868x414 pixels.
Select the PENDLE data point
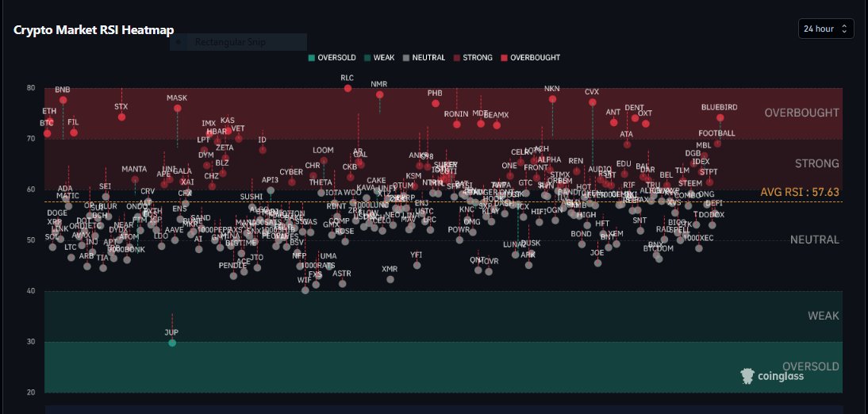233,276
